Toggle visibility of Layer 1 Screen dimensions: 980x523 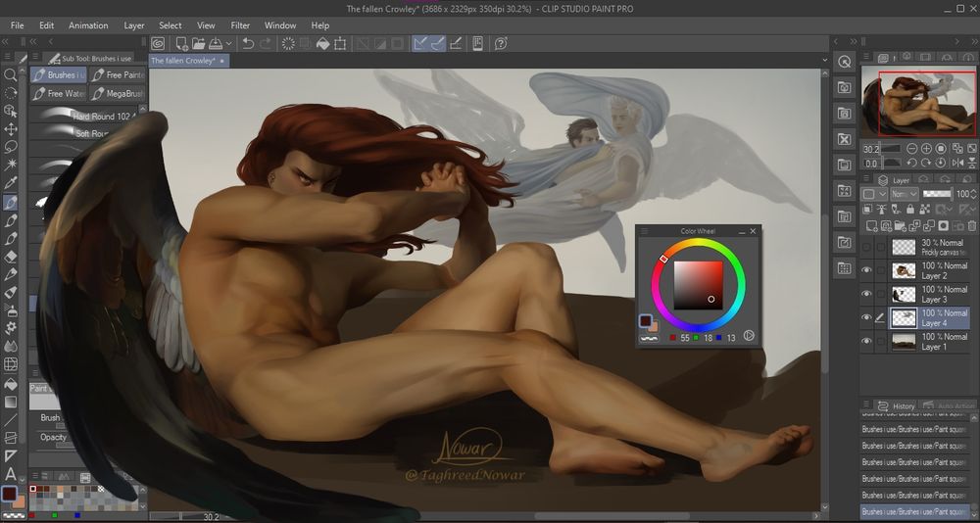click(866, 341)
